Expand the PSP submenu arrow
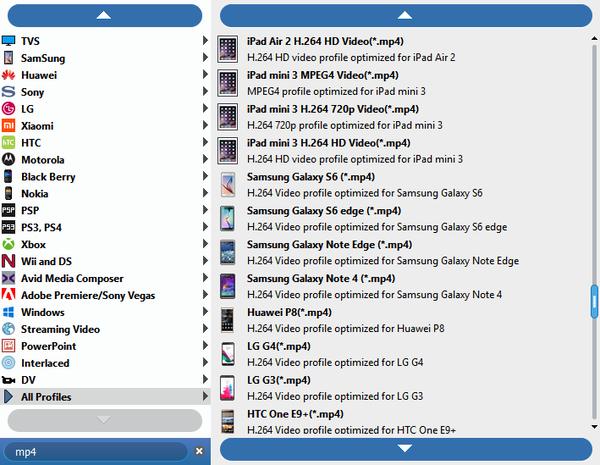 (205, 210)
